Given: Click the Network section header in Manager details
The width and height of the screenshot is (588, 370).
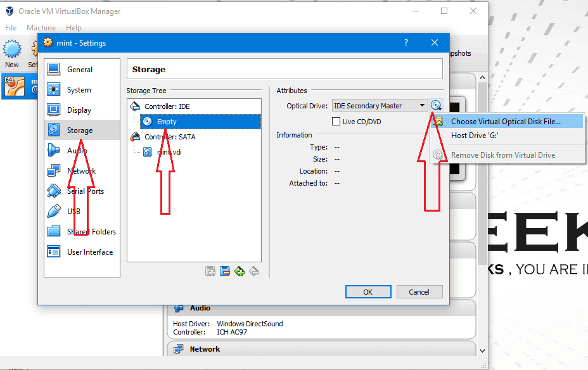Looking at the screenshot, I should coord(205,349).
